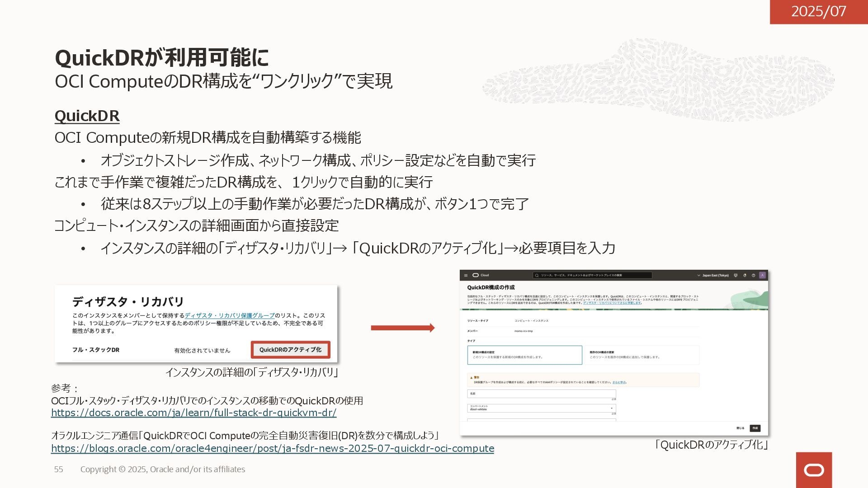The height and width of the screenshot is (488, 868).
Task: Open the help question mark icon
Action: pyautogui.click(x=753, y=275)
